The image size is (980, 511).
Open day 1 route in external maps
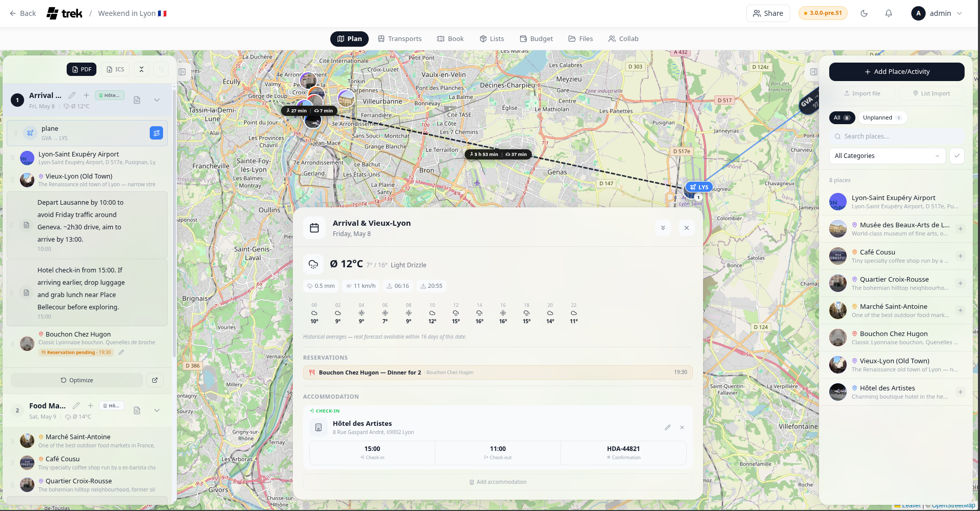(155, 380)
